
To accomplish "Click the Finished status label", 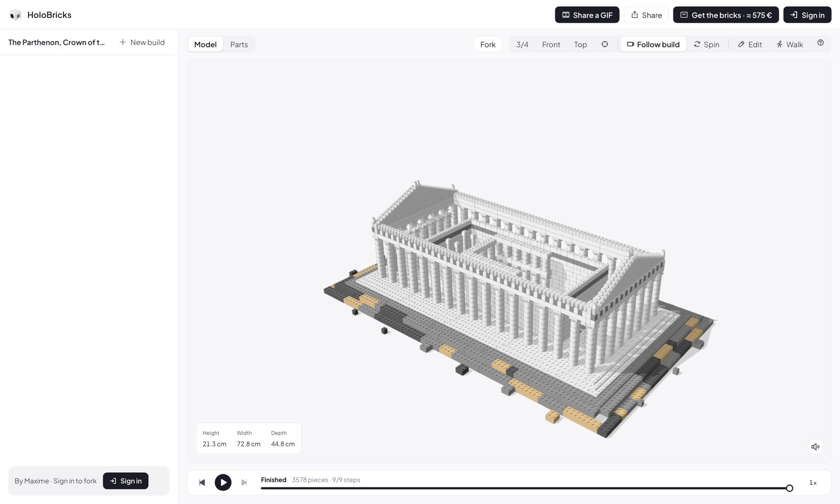I will coord(273,480).
